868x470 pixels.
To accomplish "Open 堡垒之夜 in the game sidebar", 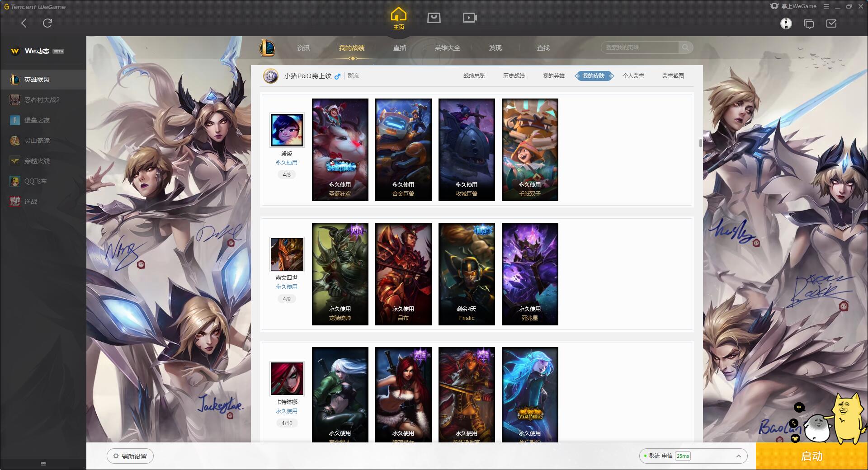I will click(x=43, y=120).
